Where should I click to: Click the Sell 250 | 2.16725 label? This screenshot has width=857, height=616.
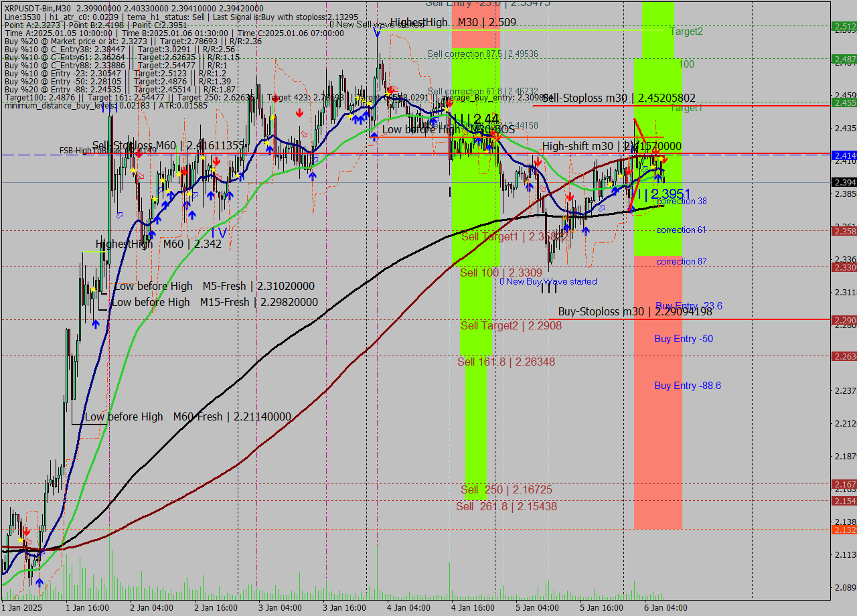(506, 489)
